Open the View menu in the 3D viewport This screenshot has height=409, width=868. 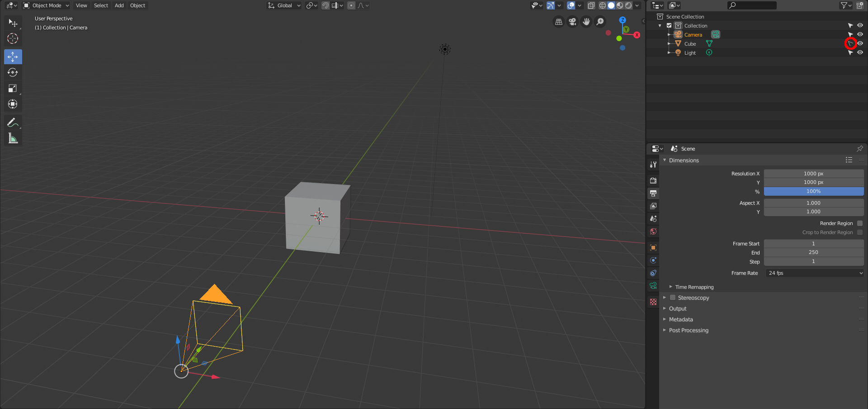point(81,5)
